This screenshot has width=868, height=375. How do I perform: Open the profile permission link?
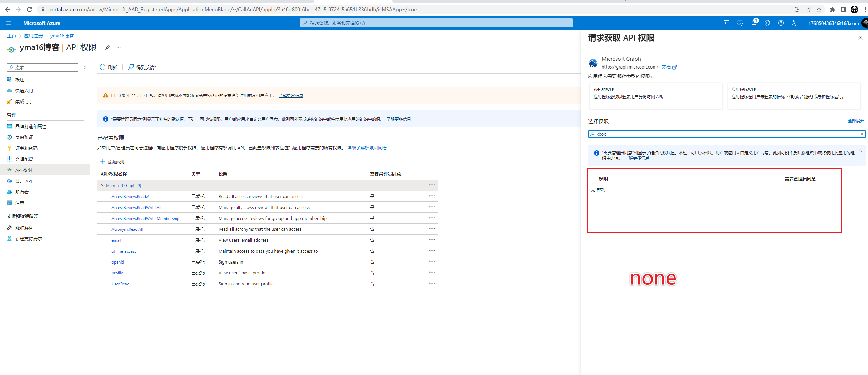tap(117, 273)
